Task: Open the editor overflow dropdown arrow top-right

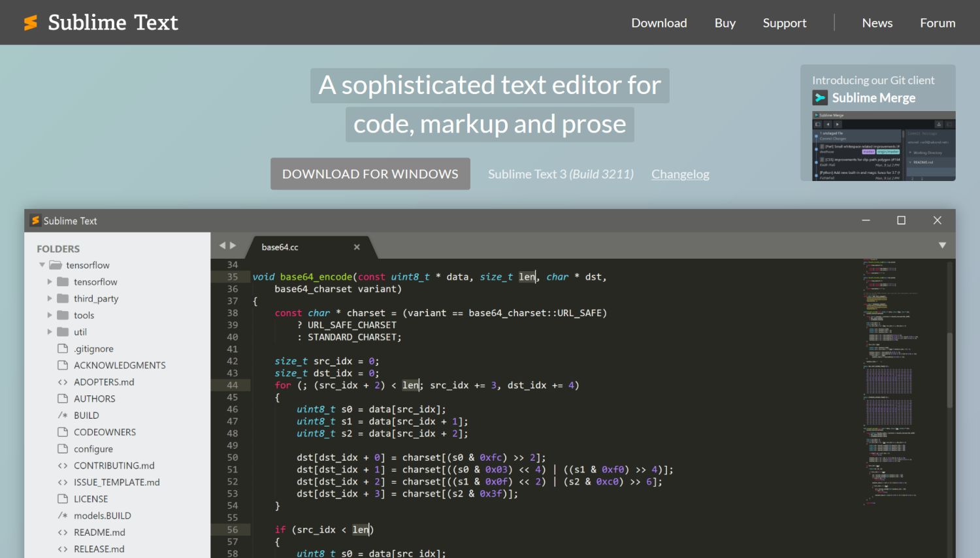Action: (942, 244)
